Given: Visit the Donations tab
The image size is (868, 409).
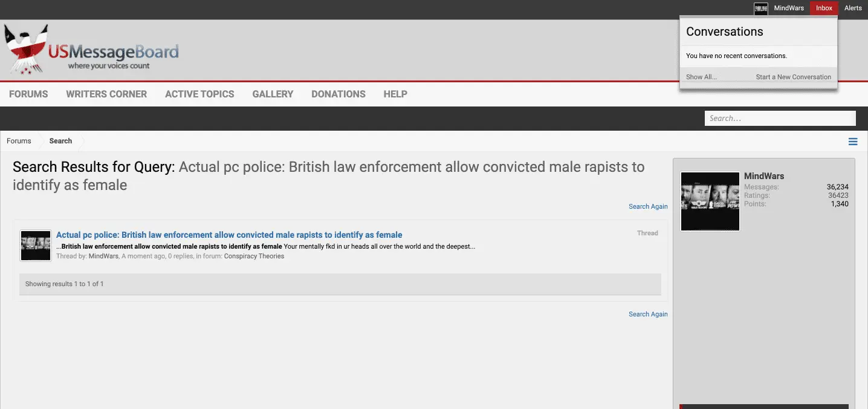Looking at the screenshot, I should [x=338, y=94].
